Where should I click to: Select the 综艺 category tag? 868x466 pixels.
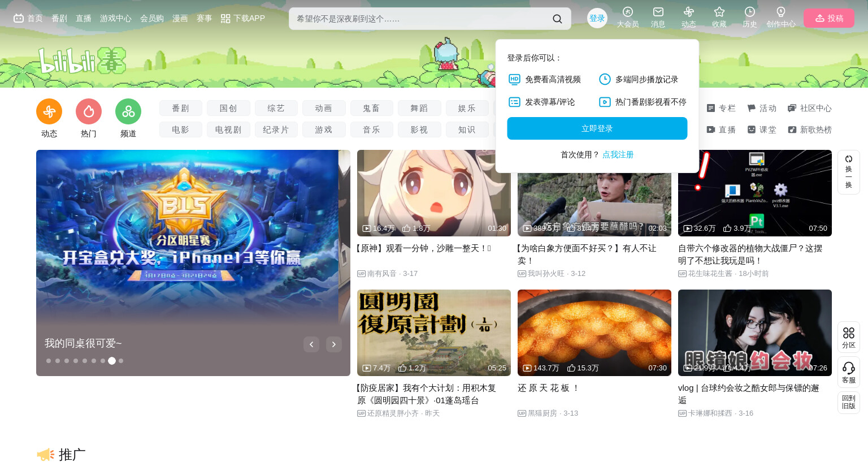tap(276, 108)
